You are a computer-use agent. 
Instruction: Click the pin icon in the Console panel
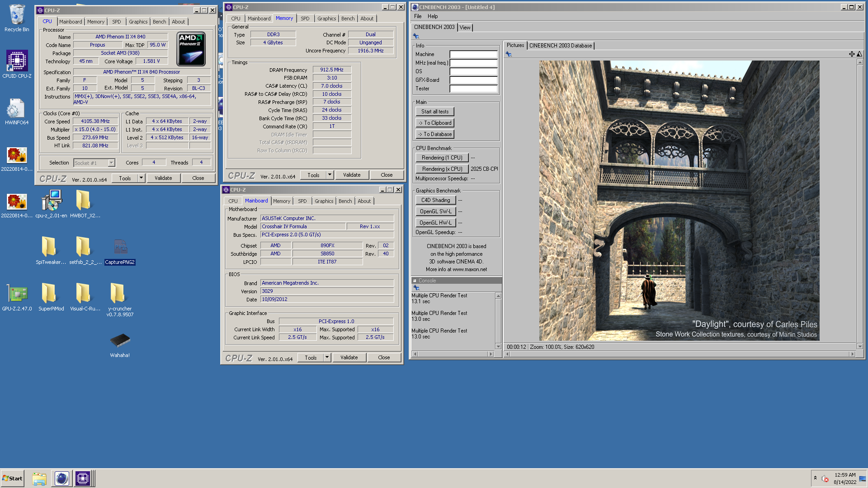416,288
